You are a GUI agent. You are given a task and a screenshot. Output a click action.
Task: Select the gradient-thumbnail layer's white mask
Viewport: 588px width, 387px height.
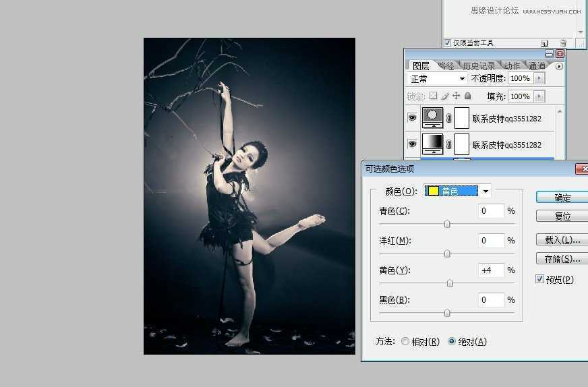click(462, 144)
